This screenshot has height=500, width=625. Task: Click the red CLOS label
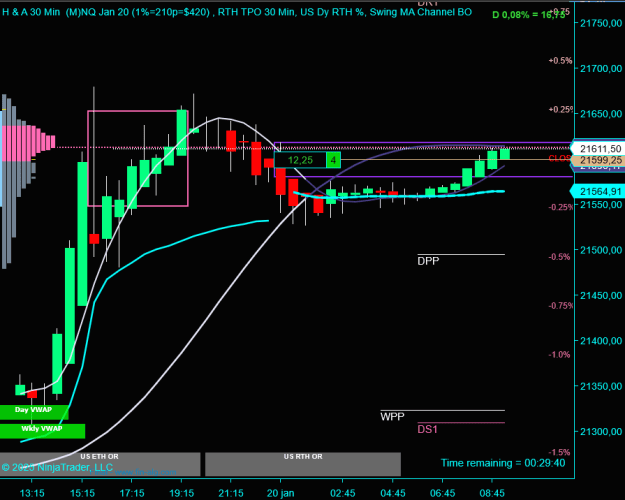point(559,159)
